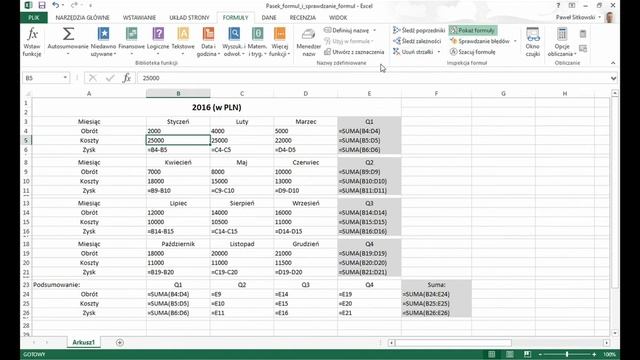Open the Quick Access Toolbar customize dropdown
This screenshot has width=640, height=360.
coord(90,5)
